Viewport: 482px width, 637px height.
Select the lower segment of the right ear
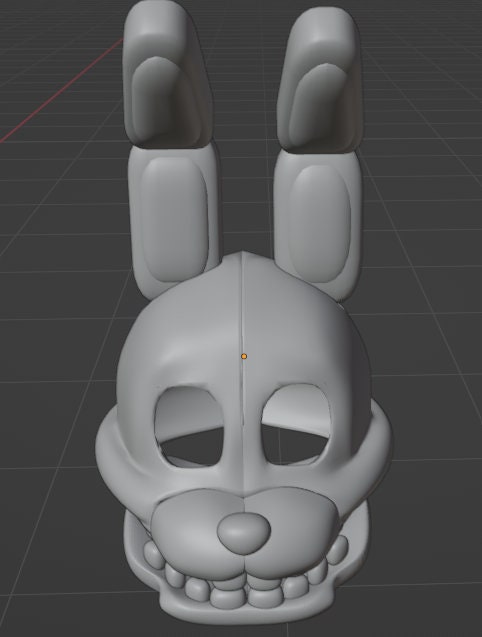pyautogui.click(x=319, y=225)
